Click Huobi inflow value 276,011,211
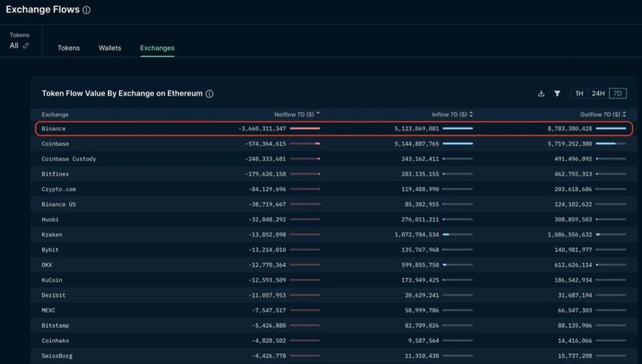Image resolution: width=642 pixels, height=364 pixels. point(420,219)
